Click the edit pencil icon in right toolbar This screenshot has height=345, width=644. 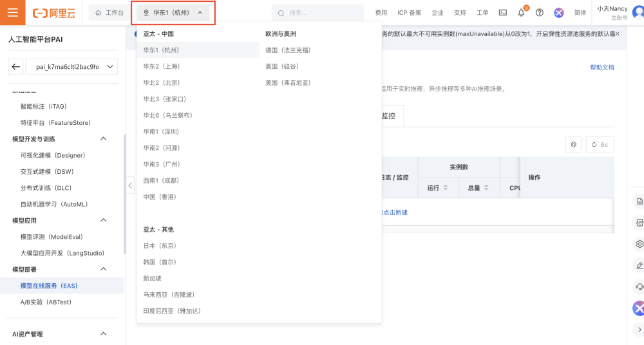click(x=639, y=266)
